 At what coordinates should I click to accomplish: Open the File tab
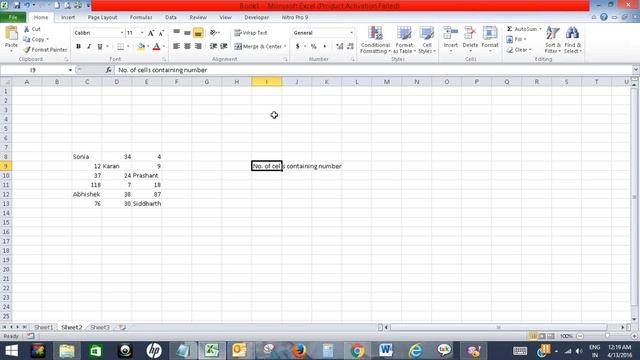tap(13, 18)
